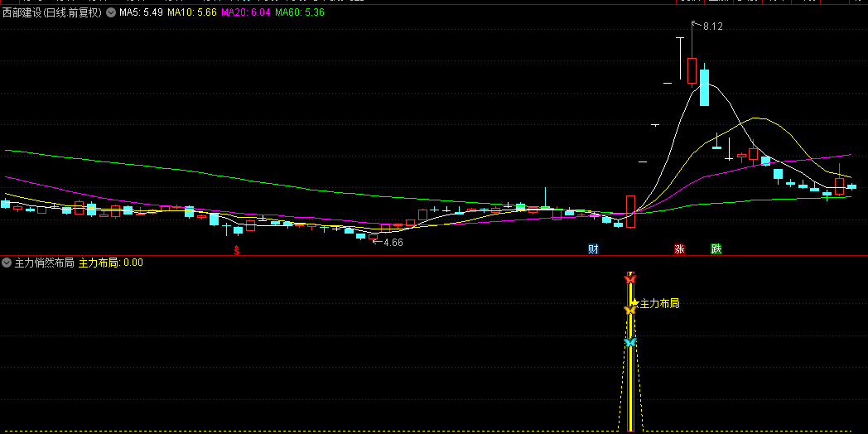Open the blue 财 financial event marker
Screen dimensions: 868x434
click(x=593, y=249)
